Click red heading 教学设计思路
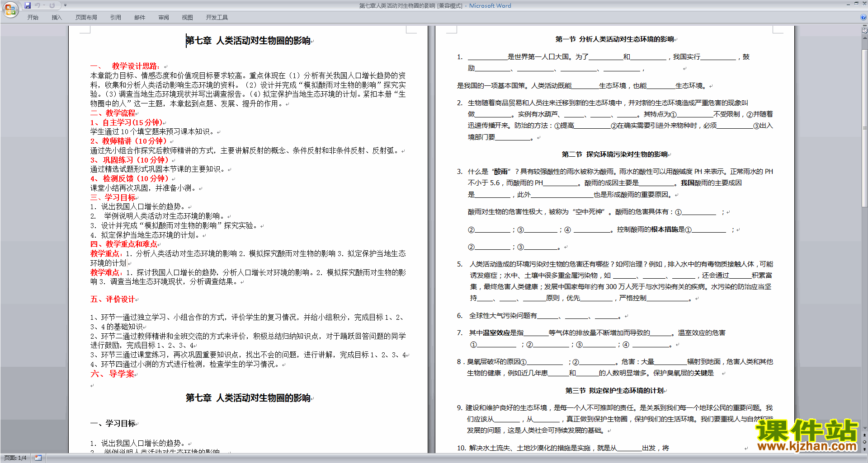The image size is (868, 463). [x=136, y=66]
